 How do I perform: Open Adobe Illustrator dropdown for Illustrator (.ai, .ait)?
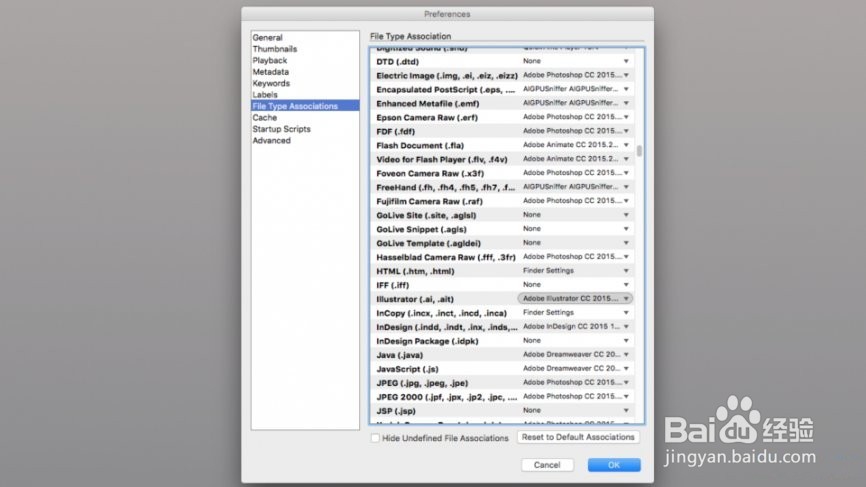click(575, 299)
